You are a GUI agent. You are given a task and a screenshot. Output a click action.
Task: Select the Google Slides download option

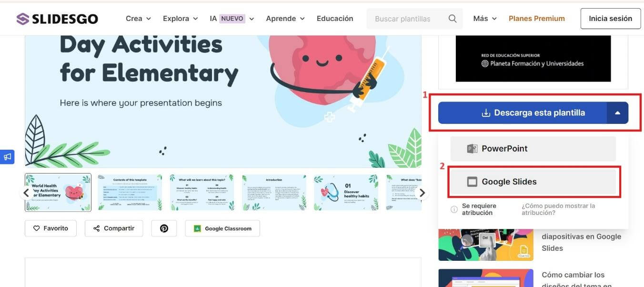point(533,182)
